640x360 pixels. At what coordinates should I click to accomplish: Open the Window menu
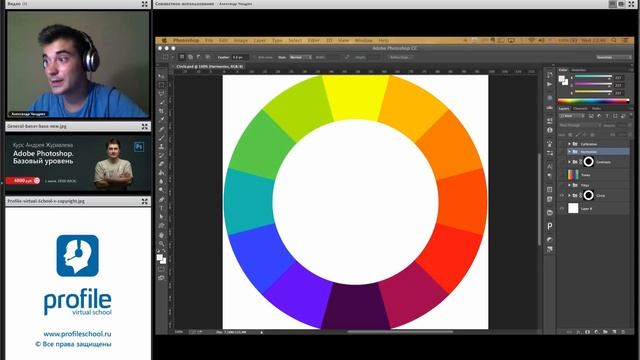(x=363, y=40)
